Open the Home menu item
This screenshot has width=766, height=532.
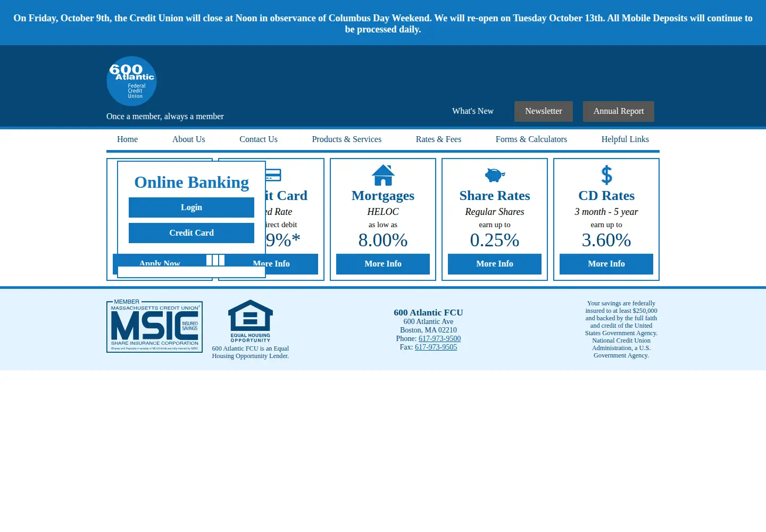(x=127, y=139)
